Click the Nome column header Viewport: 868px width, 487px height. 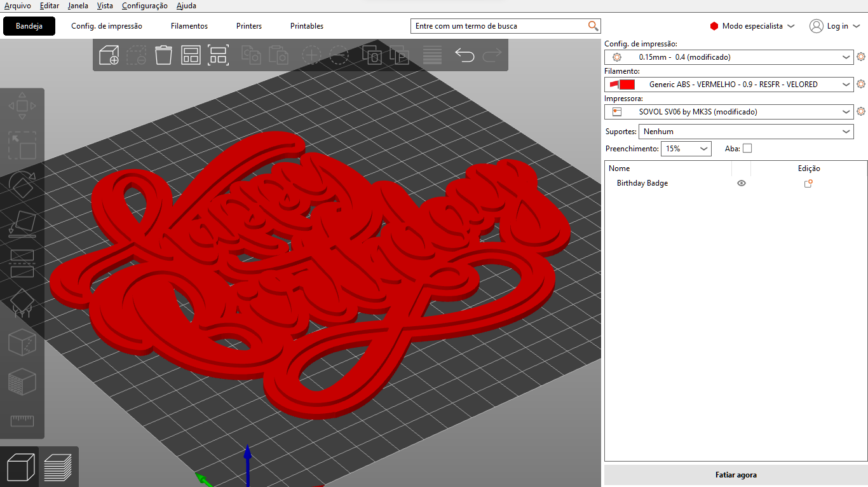click(x=620, y=168)
